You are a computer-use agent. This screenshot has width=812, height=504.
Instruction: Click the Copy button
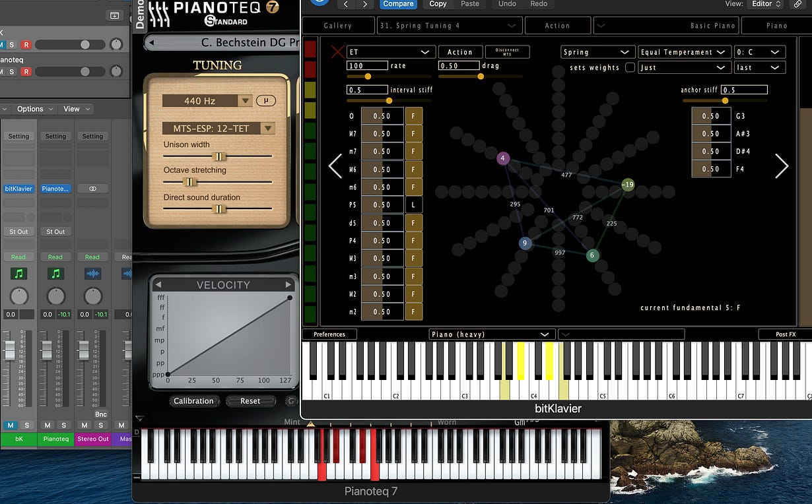(x=438, y=4)
